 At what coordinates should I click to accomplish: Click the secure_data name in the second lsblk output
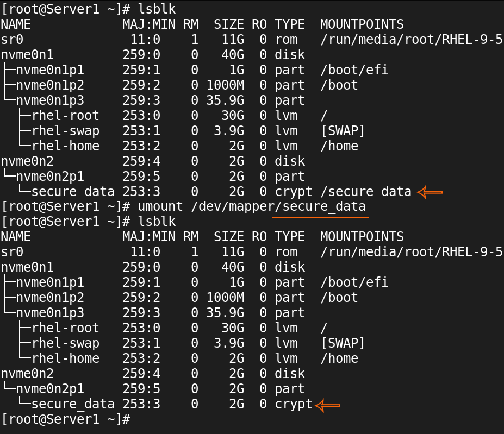73,404
